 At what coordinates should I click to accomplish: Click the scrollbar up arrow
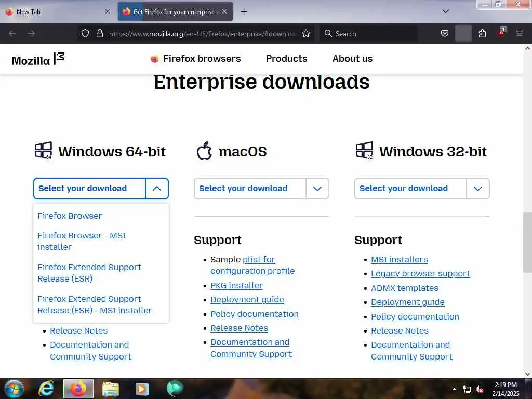528,48
